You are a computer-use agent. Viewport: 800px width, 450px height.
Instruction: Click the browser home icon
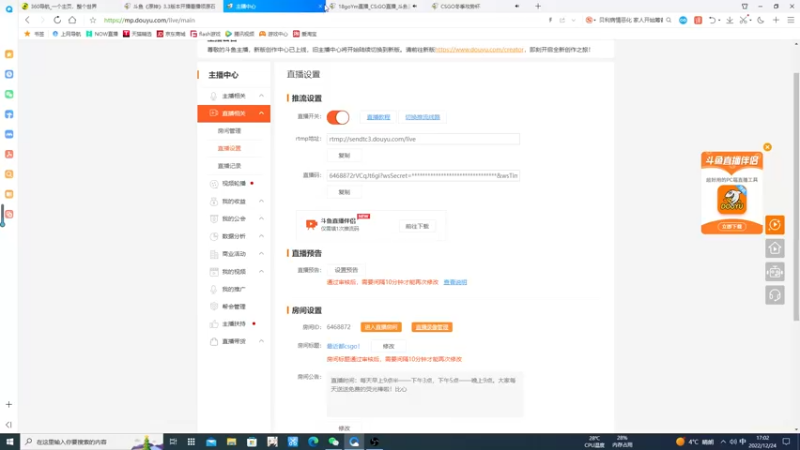(72, 20)
